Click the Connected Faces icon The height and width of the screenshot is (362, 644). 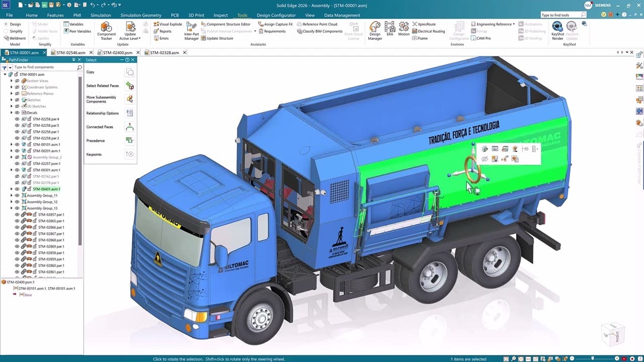pyautogui.click(x=130, y=127)
